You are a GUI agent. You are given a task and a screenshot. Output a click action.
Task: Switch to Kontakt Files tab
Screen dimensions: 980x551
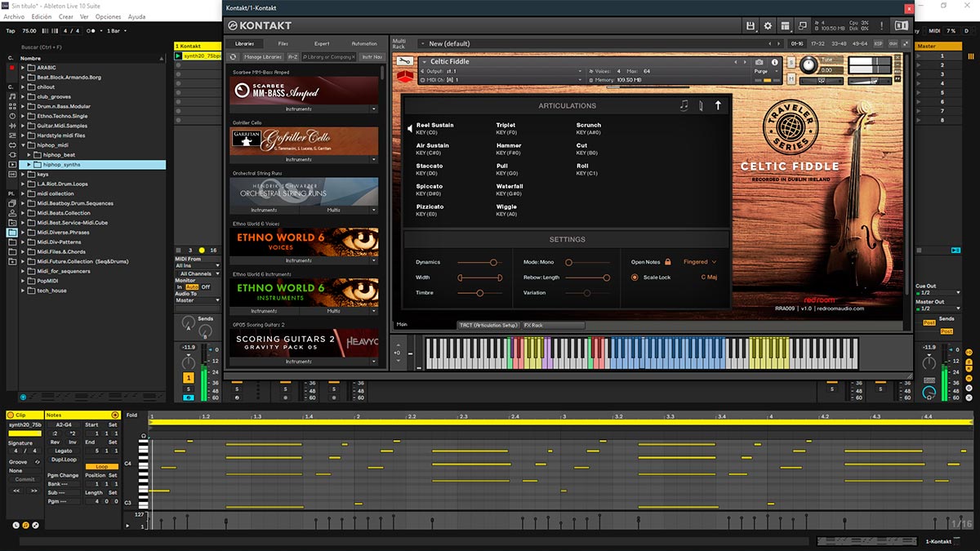click(x=283, y=43)
